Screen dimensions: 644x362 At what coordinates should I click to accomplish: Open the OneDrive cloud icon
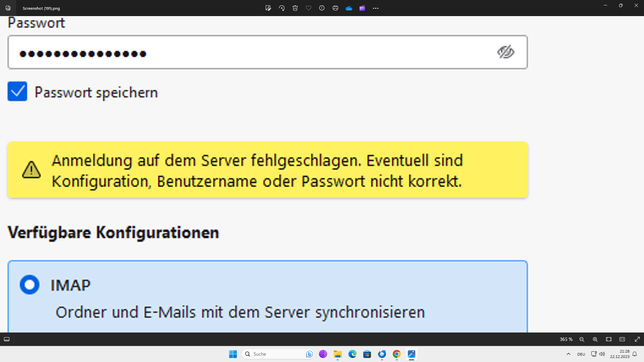point(349,8)
